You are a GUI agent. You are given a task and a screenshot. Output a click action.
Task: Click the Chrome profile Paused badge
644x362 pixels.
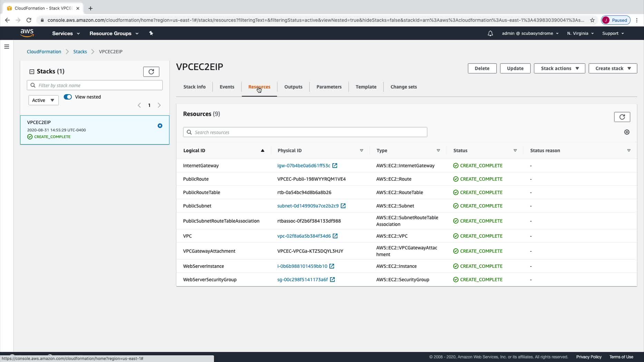tap(616, 20)
